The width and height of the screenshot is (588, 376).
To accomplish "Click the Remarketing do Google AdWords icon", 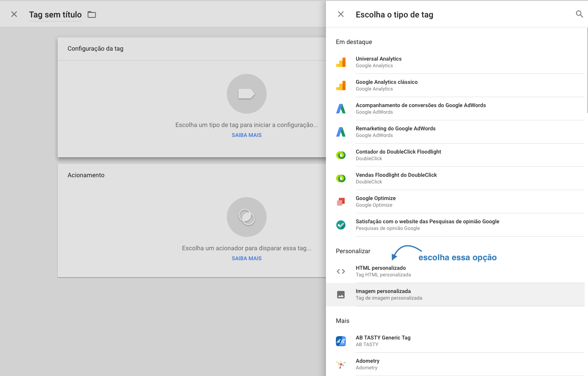I will click(x=341, y=132).
